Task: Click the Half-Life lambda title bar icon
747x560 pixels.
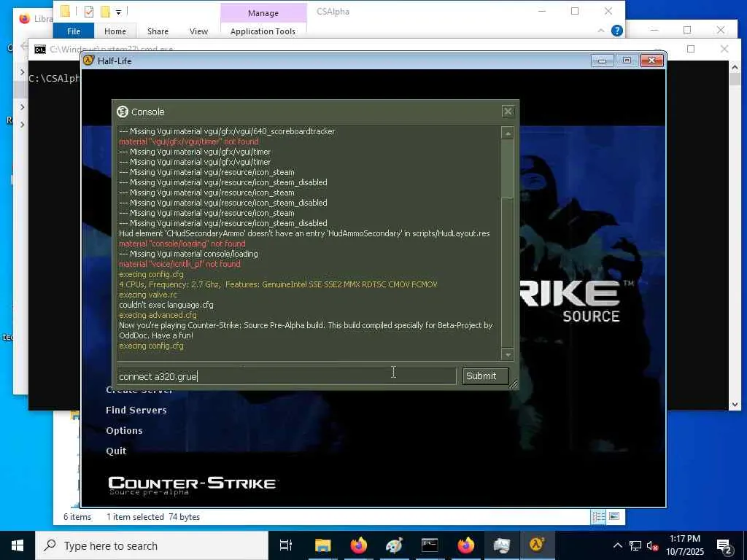Action: (88, 61)
